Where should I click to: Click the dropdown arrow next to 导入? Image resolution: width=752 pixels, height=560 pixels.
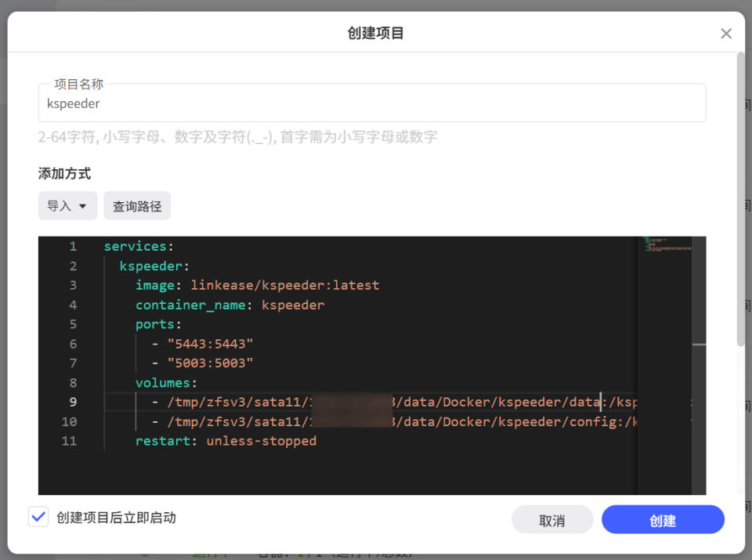click(x=81, y=205)
